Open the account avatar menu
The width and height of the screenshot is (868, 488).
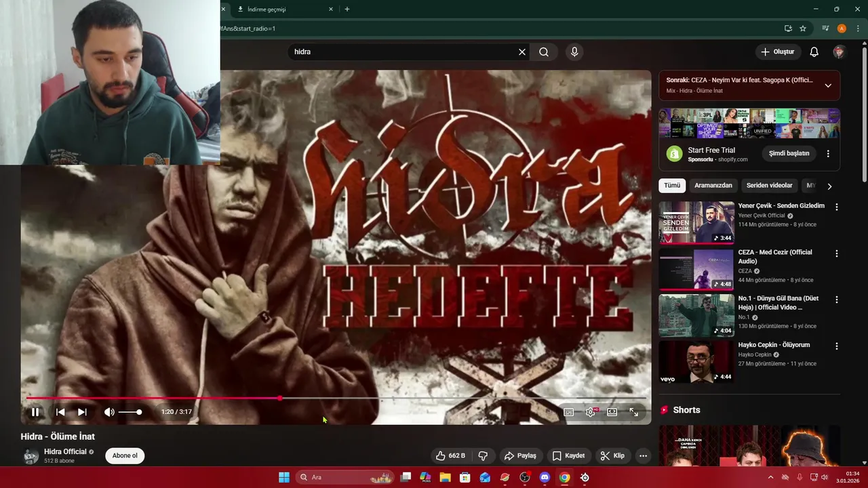(x=839, y=52)
